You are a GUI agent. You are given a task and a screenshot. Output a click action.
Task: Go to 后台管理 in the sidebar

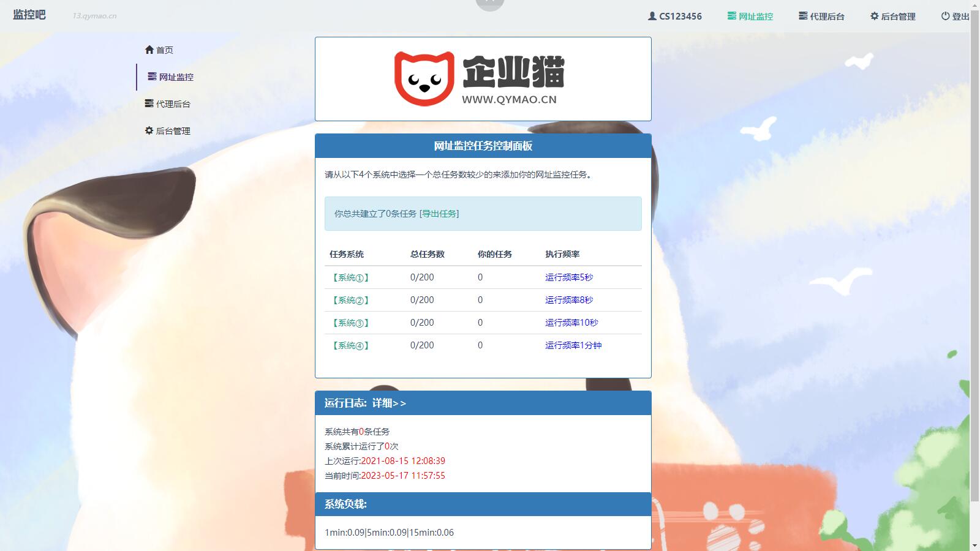click(168, 130)
